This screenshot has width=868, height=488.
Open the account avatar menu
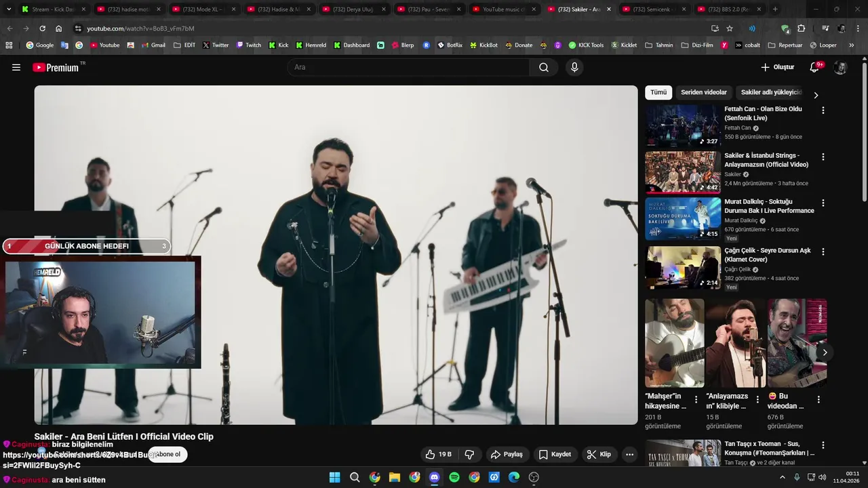click(x=840, y=67)
